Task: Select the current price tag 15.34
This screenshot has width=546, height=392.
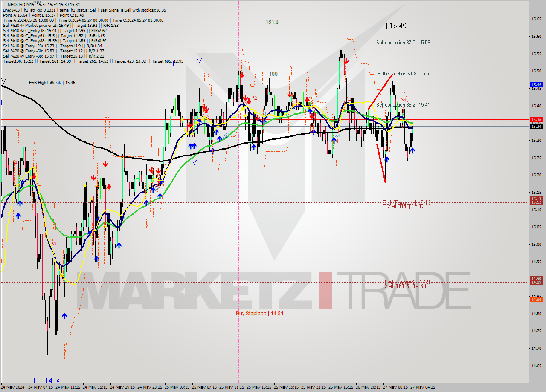Action: click(x=536, y=126)
